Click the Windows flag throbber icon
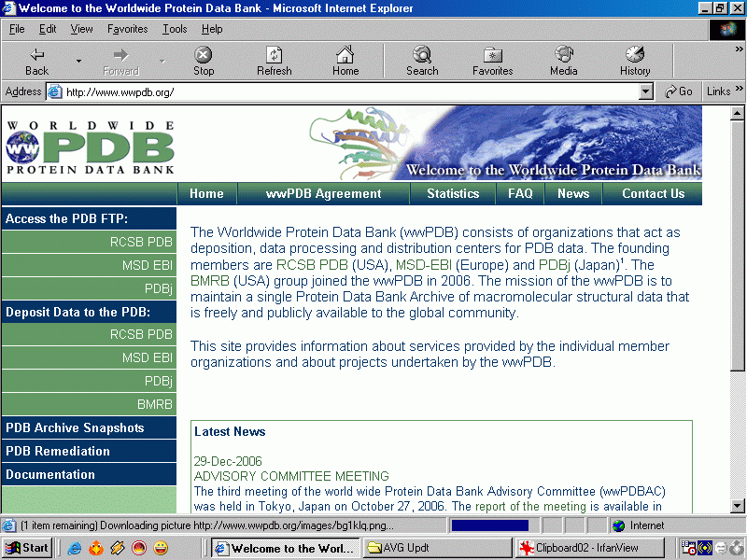Screen dimensions: 747x560 [727, 30]
